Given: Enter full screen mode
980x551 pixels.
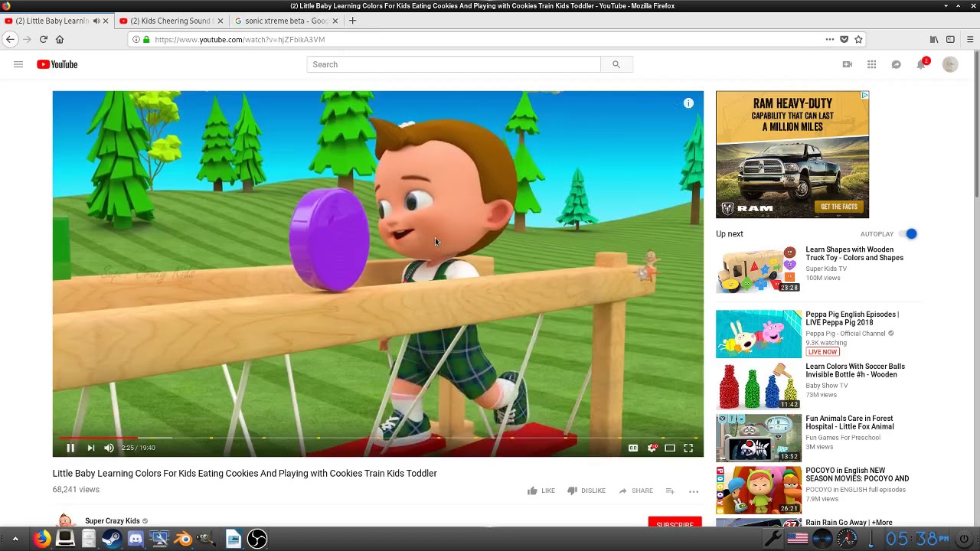Looking at the screenshot, I should tap(688, 448).
